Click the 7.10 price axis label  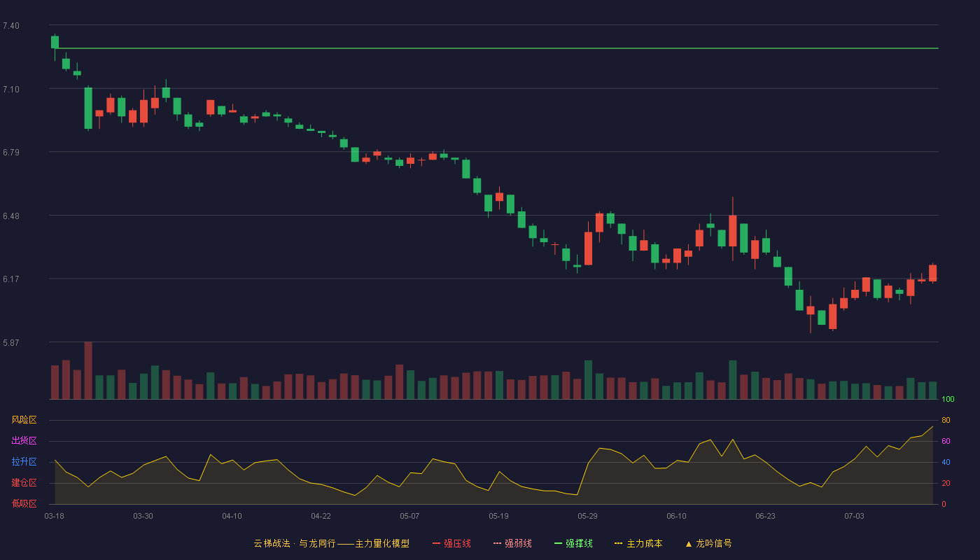11,90
